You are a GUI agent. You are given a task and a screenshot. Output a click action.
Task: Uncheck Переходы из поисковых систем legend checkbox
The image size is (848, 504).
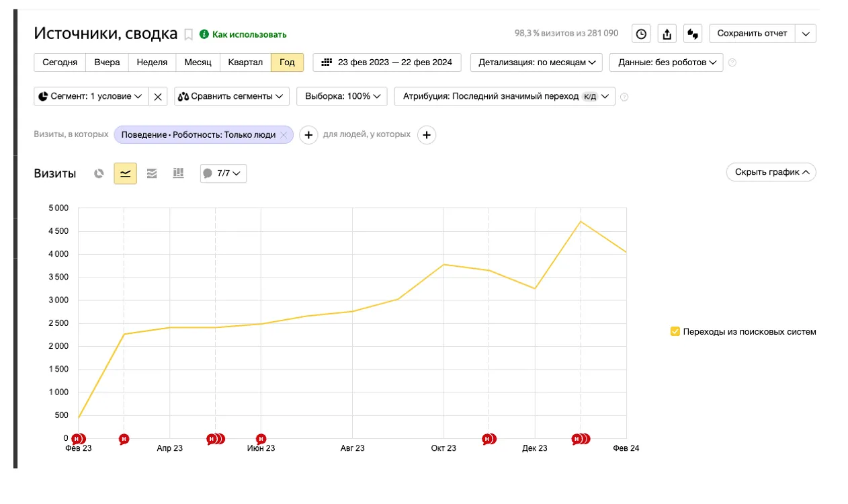pyautogui.click(x=675, y=331)
